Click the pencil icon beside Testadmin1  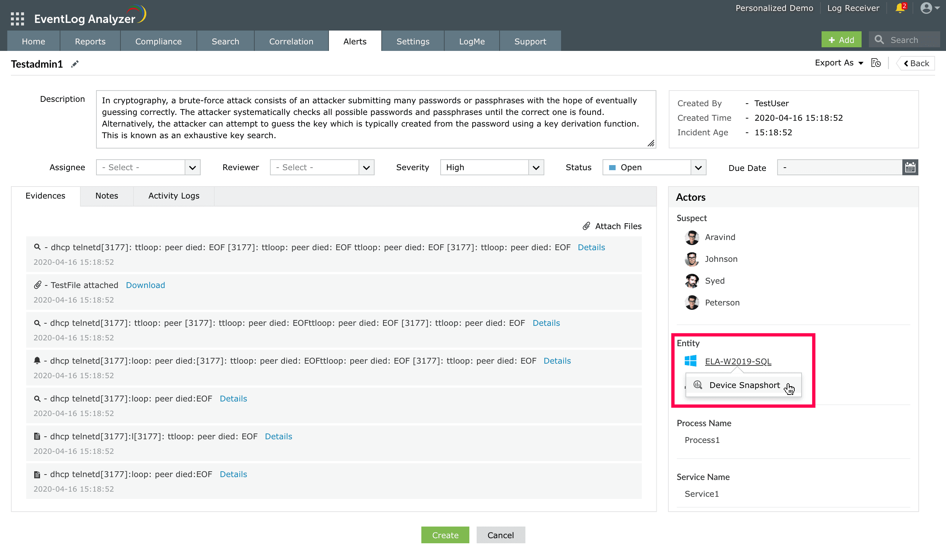point(75,64)
